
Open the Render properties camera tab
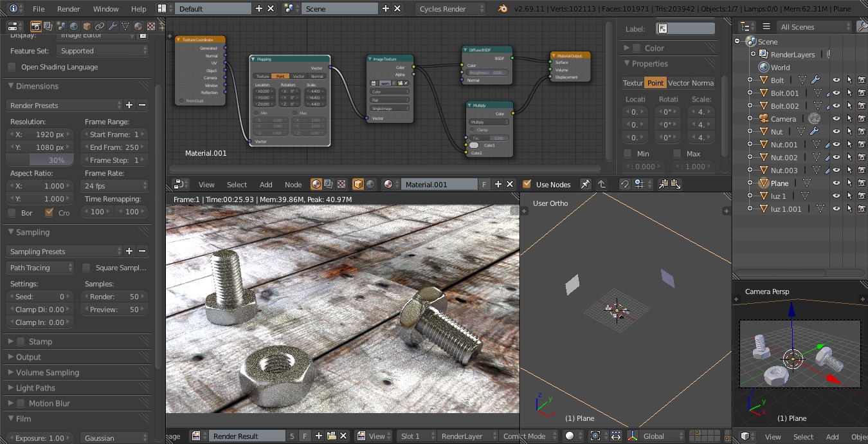click(36, 26)
